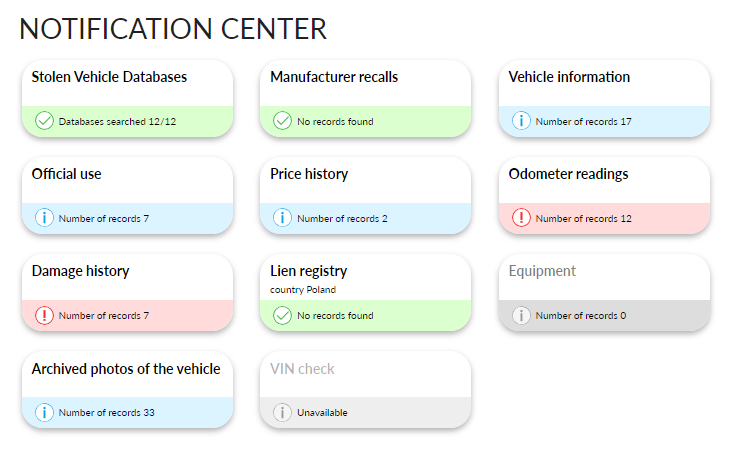
Task: Open the Stolen Vehicle Databases card title
Action: point(109,77)
